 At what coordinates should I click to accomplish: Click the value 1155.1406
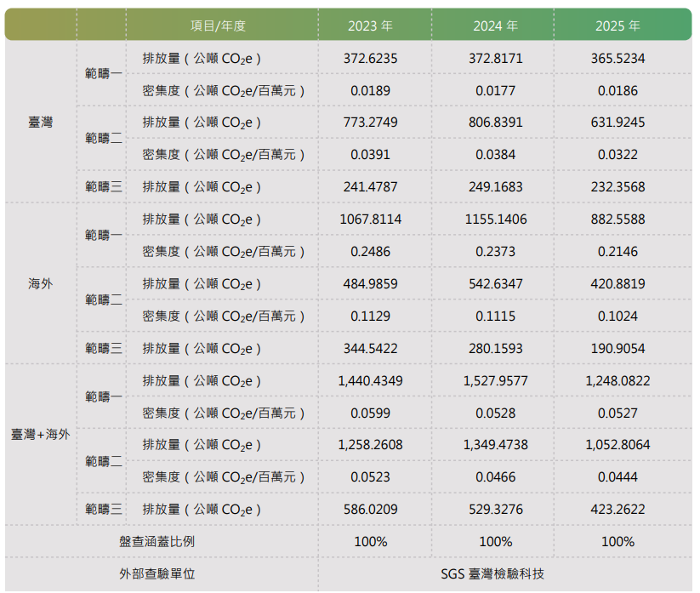tap(496, 220)
